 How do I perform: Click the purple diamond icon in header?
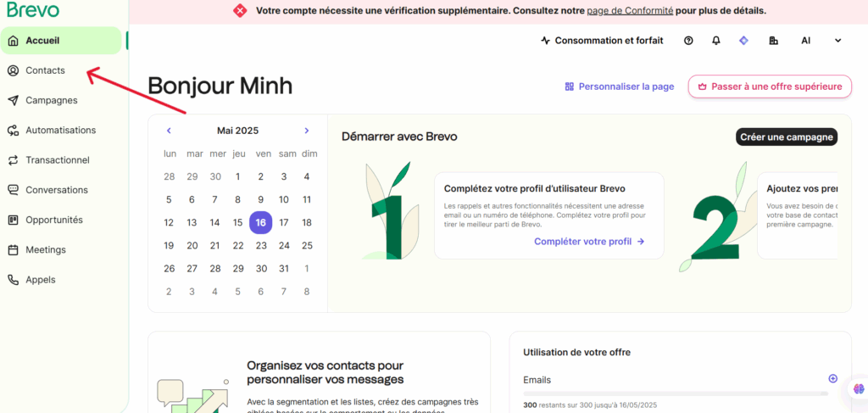click(x=744, y=41)
